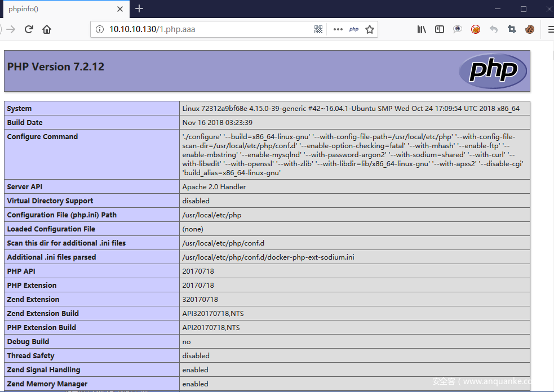Go to the Firefox home page
The image size is (554, 392).
pos(47,29)
